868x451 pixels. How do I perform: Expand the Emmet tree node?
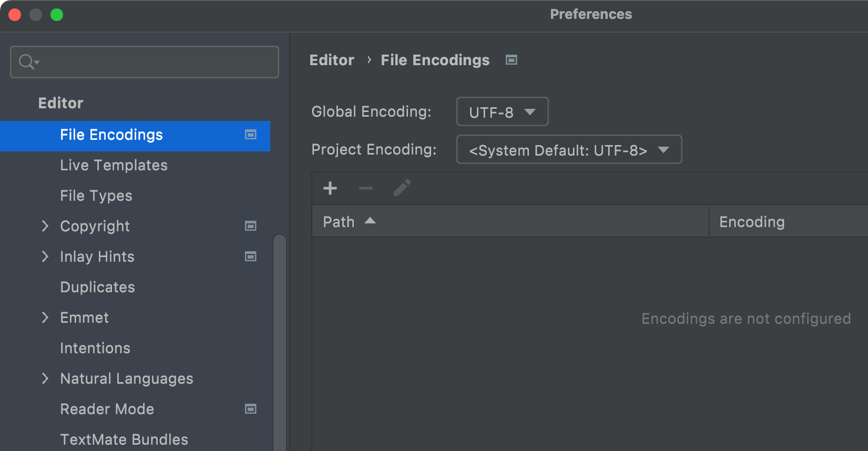pyautogui.click(x=45, y=317)
